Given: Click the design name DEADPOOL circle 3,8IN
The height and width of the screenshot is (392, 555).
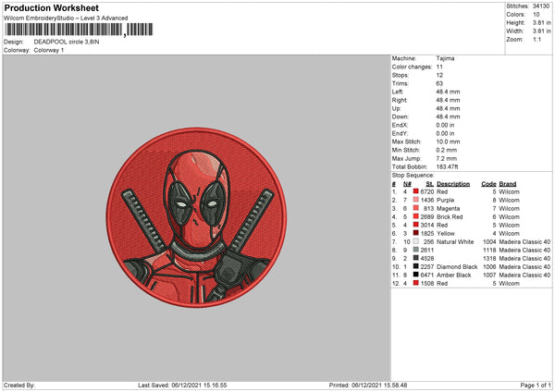Looking at the screenshot, I should pos(67,42).
